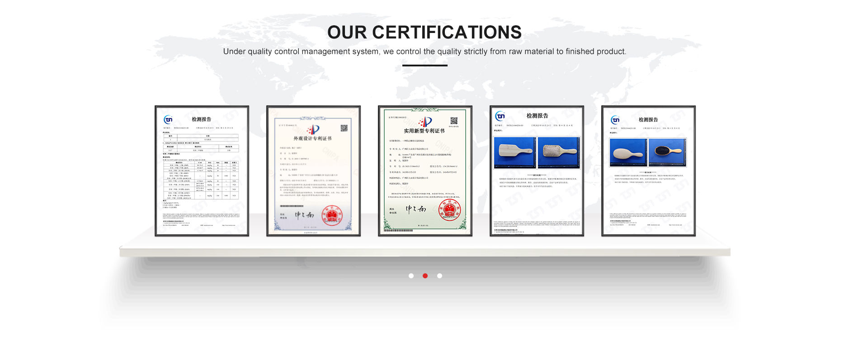The image size is (868, 342).
Task: Open the 实用新型专利证书 utility patent certificate
Action: pyautogui.click(x=425, y=171)
